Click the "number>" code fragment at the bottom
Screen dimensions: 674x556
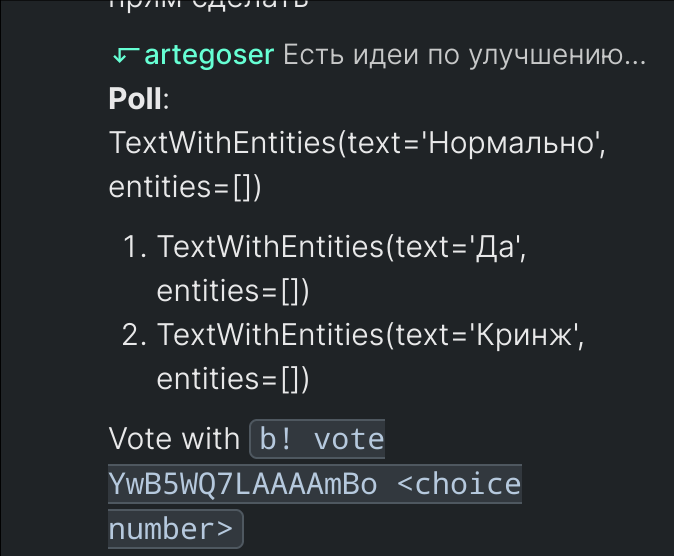tap(172, 529)
